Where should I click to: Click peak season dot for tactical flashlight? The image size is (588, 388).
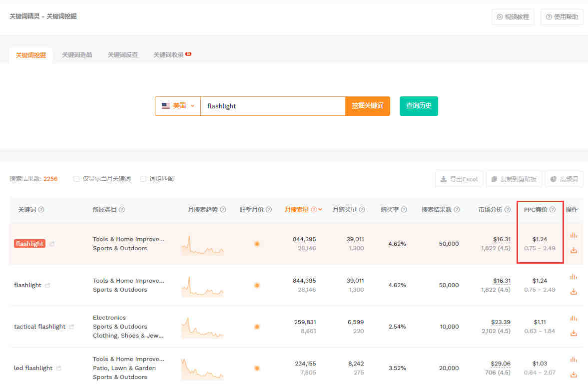[257, 327]
